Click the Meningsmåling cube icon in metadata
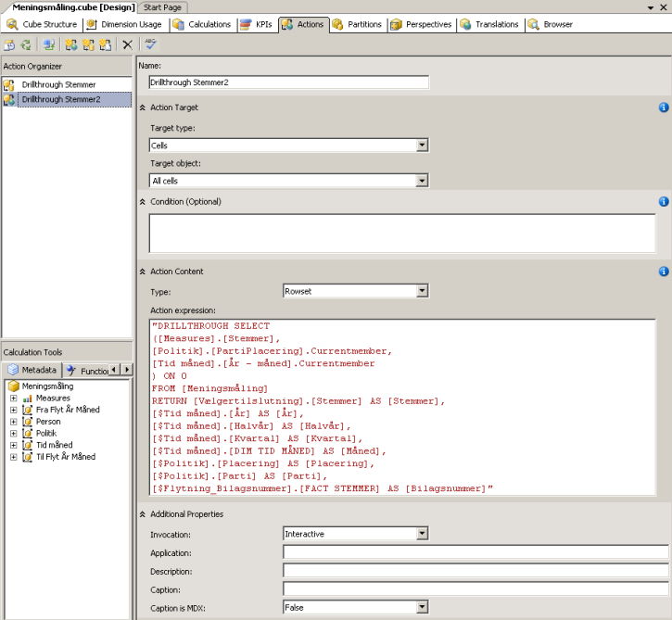Image resolution: width=672 pixels, height=620 pixels. point(14,386)
